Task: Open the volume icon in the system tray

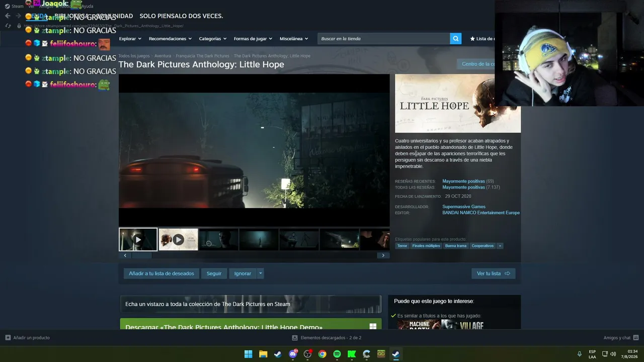Action: (613, 354)
